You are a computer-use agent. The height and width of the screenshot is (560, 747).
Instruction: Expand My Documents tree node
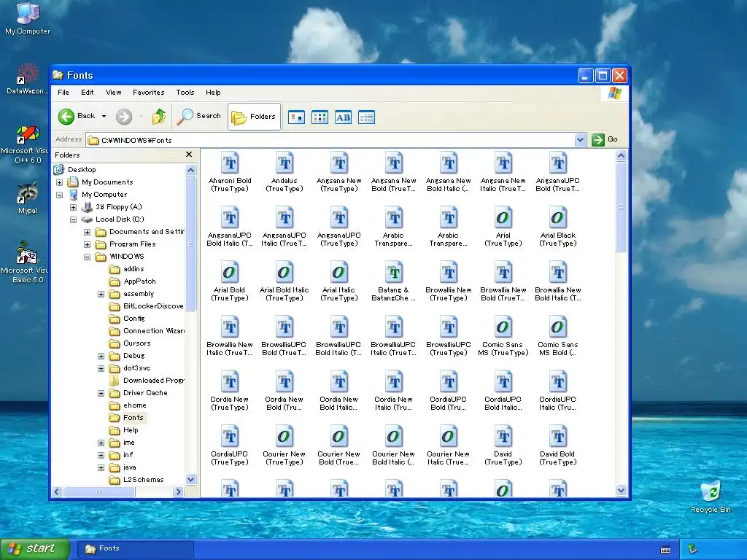[60, 182]
